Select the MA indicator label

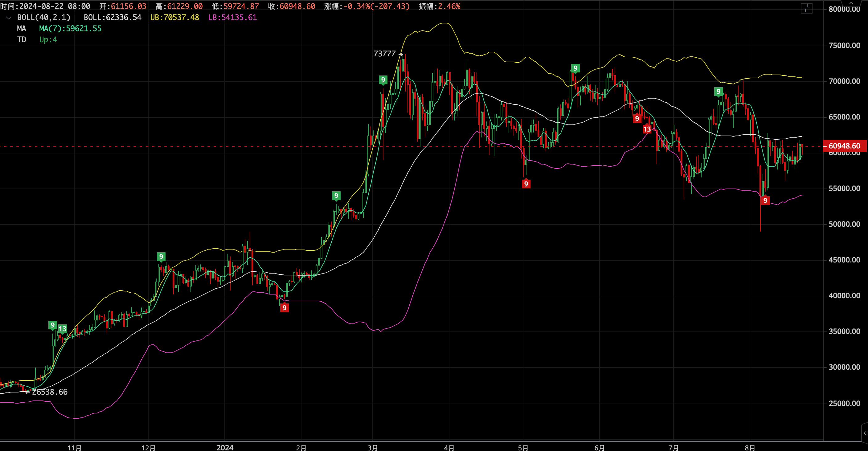pos(22,29)
